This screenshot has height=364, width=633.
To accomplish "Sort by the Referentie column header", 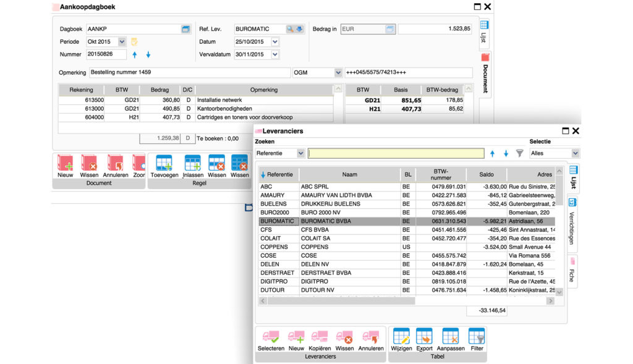I will pyautogui.click(x=279, y=175).
